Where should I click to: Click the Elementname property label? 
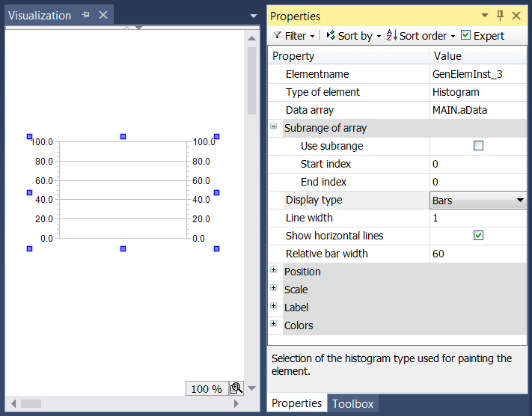(317, 74)
